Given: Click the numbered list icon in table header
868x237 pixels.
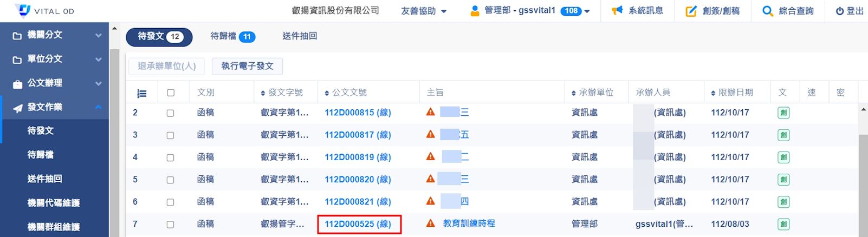Looking at the screenshot, I should point(142,93).
